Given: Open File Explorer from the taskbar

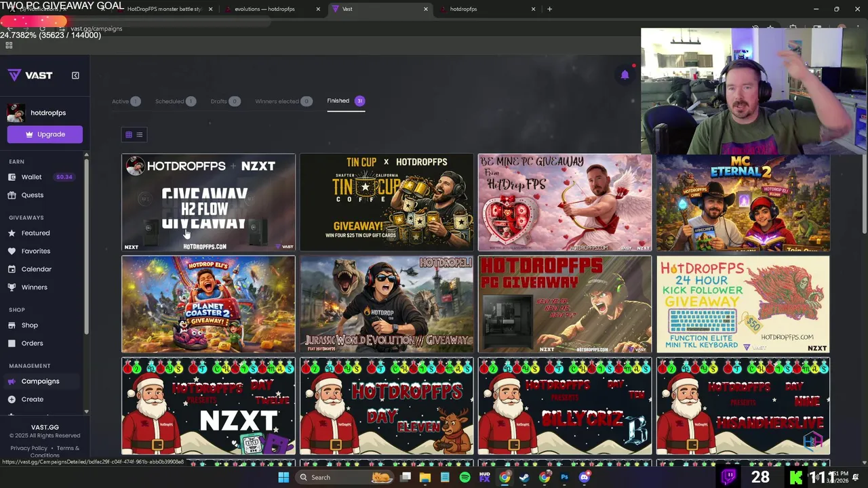Looking at the screenshot, I should [x=425, y=477].
